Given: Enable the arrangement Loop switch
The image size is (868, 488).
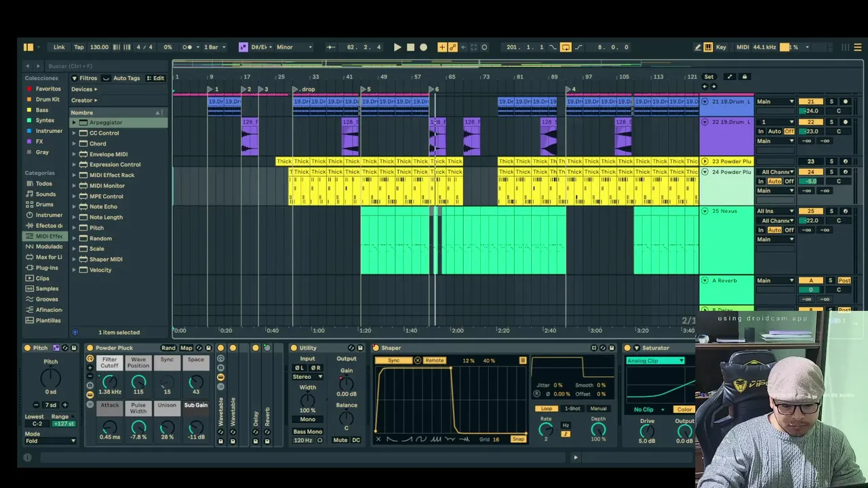Looking at the screenshot, I should pos(566,47).
